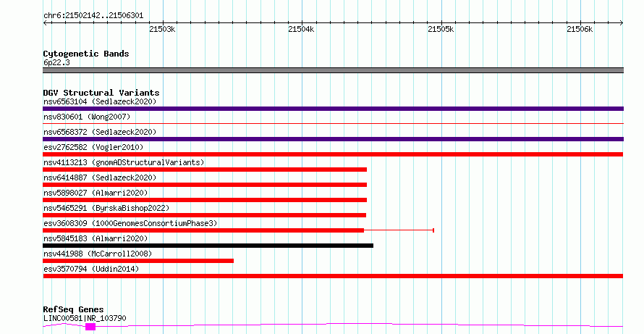Select the red bar for nsv4113213

(205, 170)
